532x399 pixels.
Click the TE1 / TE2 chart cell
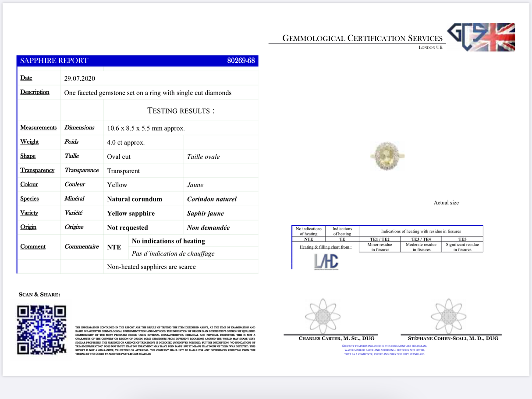coord(379,239)
